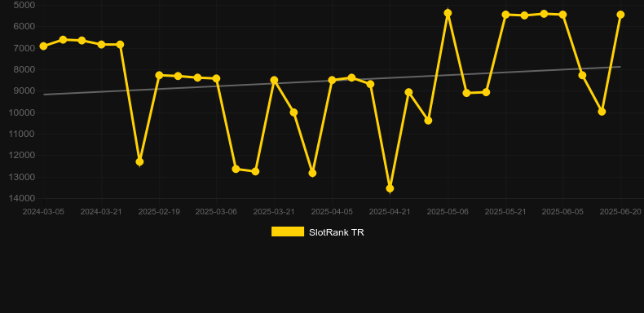Image resolution: width=644 pixels, height=313 pixels.
Task: Select the lowest data point at 2025-04-21
Action: pos(390,188)
